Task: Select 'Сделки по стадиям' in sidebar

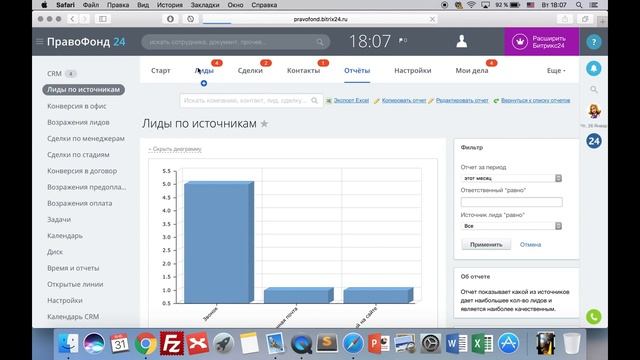Action: point(78,155)
